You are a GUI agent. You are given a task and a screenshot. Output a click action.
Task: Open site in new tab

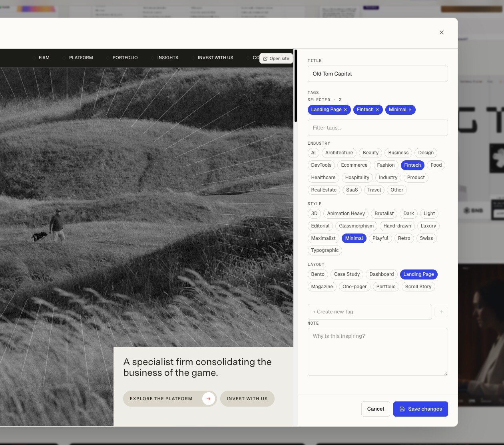click(276, 58)
